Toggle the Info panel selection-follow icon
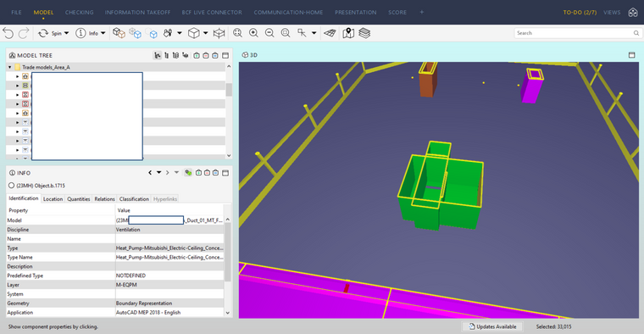 [188, 173]
